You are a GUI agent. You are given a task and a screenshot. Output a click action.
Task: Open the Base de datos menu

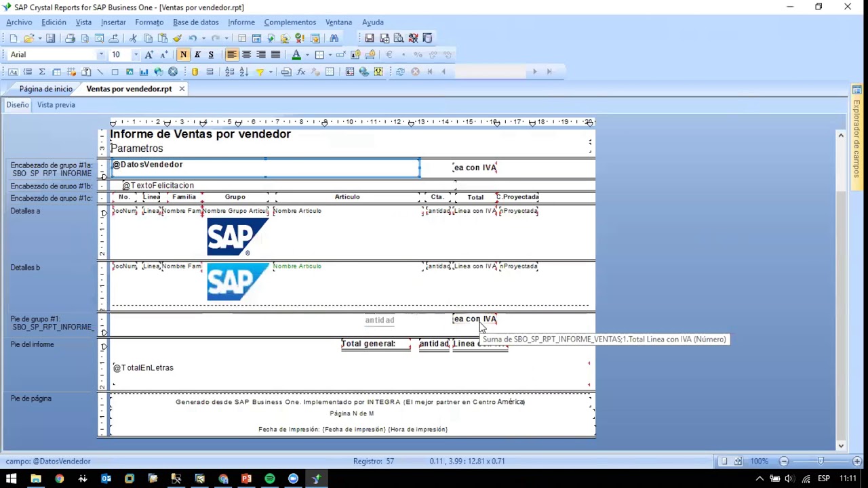click(x=195, y=22)
